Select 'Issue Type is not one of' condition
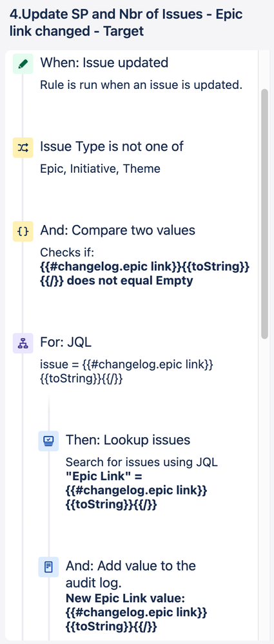Screen dimensions: 274x644 tap(112, 146)
